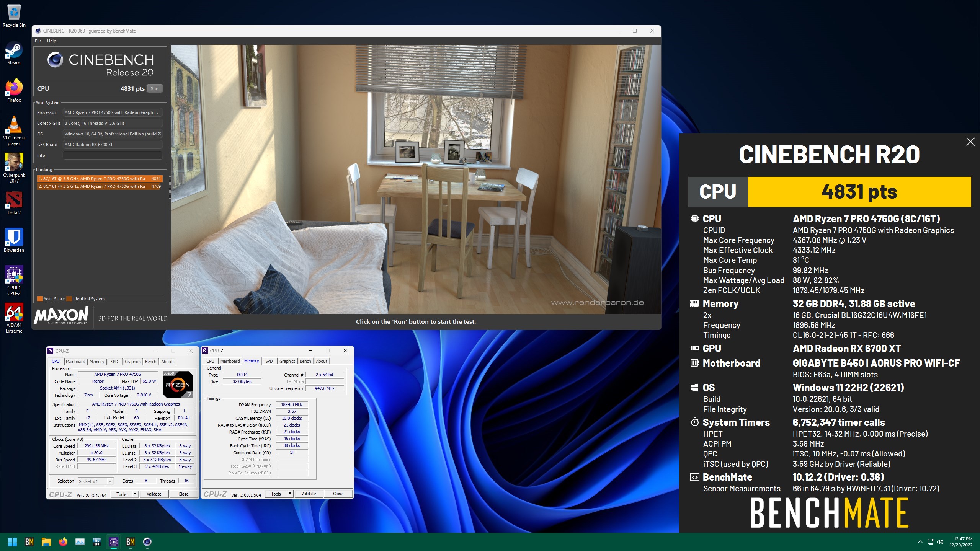Viewport: 980px width, 551px height.
Task: Switch to Mainboard tab in CPU-Z memory window
Action: click(230, 361)
